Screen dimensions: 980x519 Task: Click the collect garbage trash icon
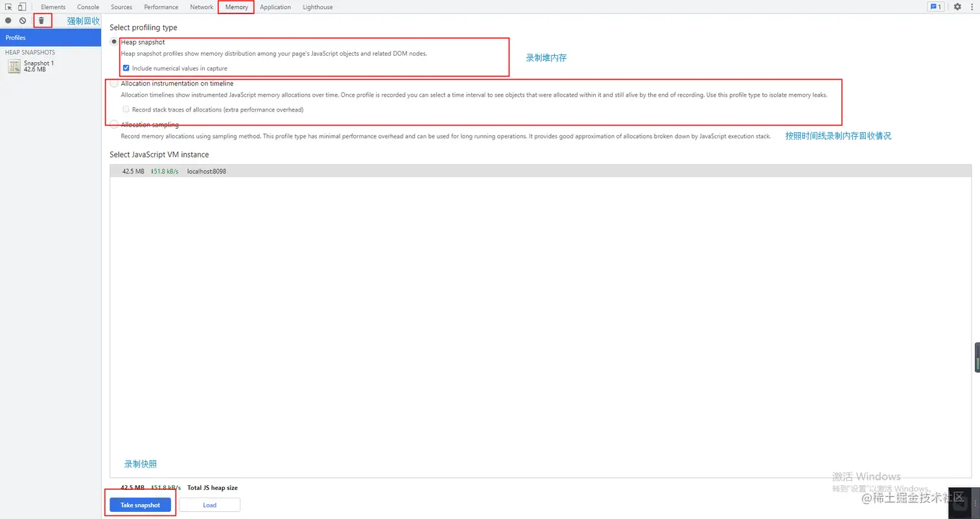41,21
